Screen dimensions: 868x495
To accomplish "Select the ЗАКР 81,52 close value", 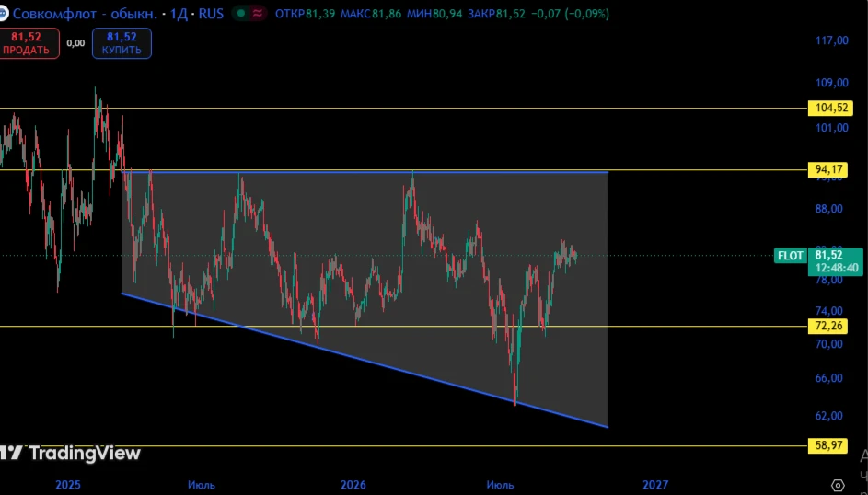I will [496, 13].
